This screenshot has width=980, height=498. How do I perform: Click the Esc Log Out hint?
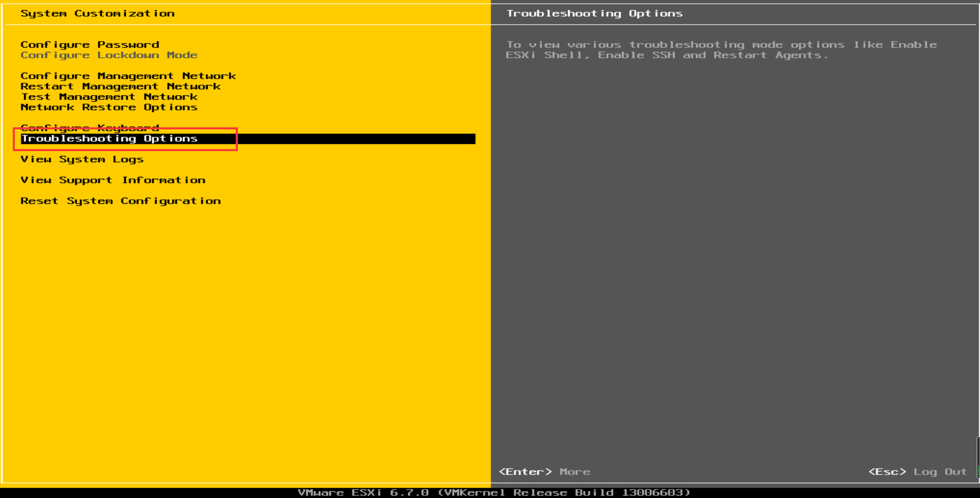(918, 472)
